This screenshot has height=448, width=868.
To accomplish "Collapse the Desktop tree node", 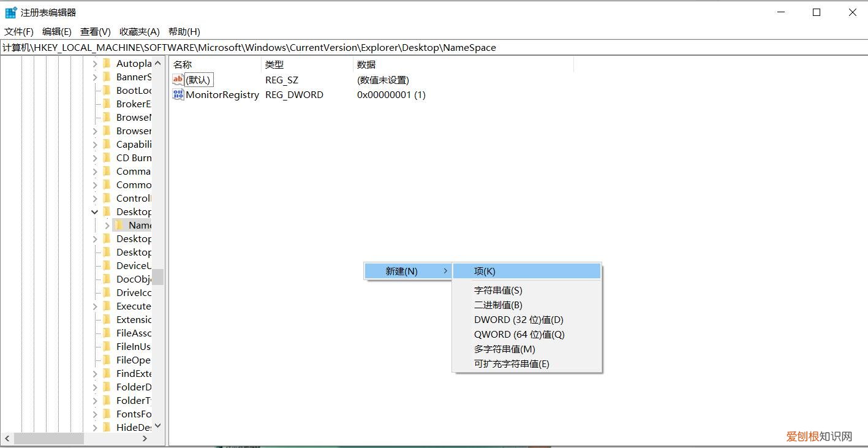I will point(95,212).
